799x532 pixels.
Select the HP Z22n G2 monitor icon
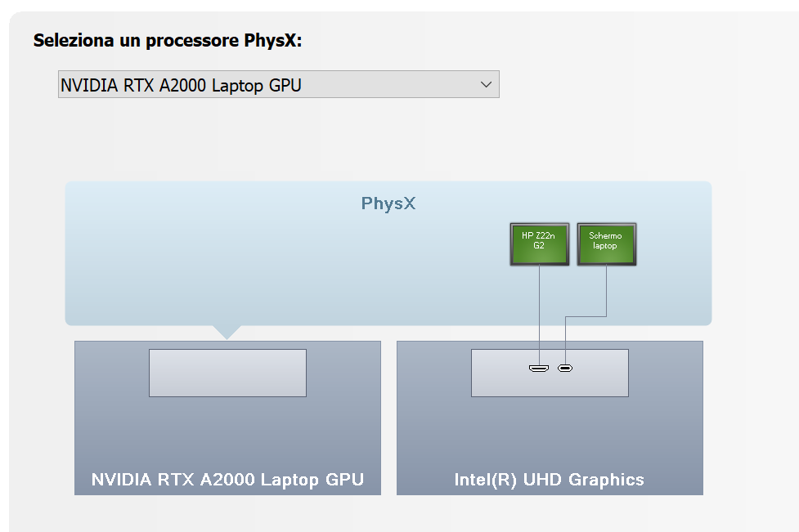540,244
